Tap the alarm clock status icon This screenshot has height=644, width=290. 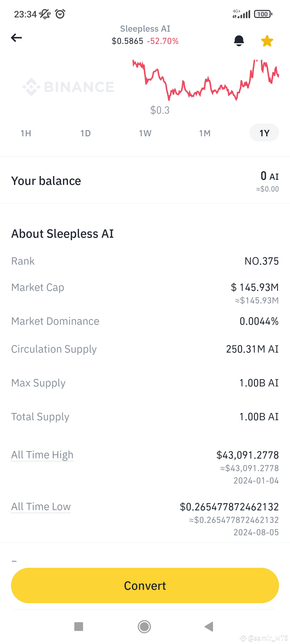click(60, 14)
